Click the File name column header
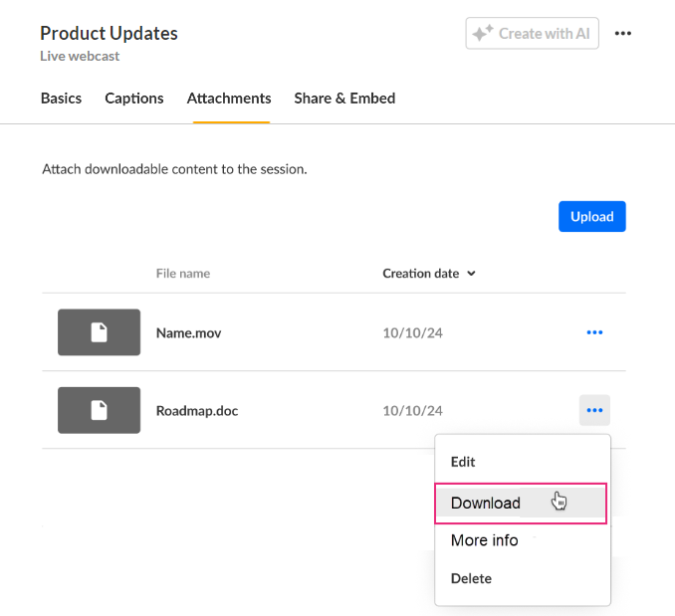675x616 pixels. point(183,274)
